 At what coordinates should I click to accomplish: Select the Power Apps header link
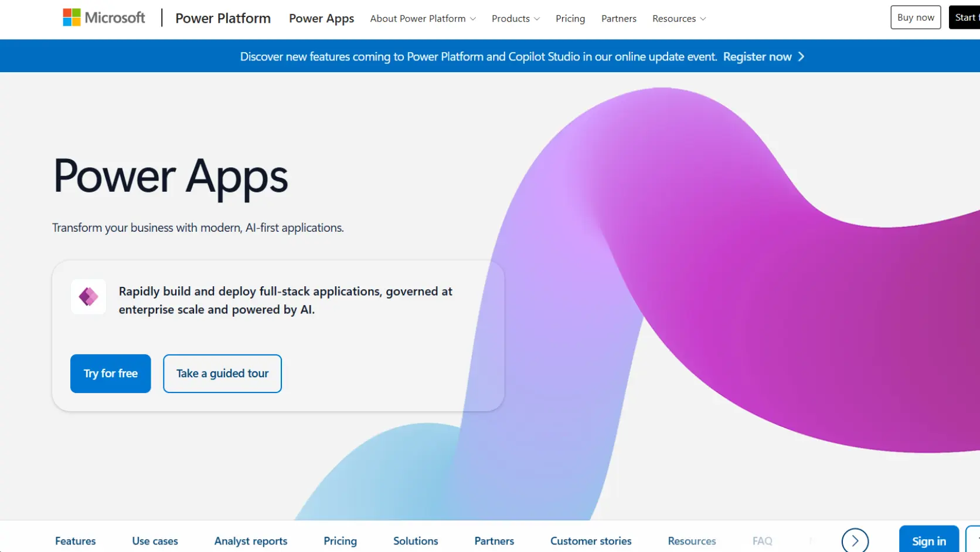click(x=321, y=19)
